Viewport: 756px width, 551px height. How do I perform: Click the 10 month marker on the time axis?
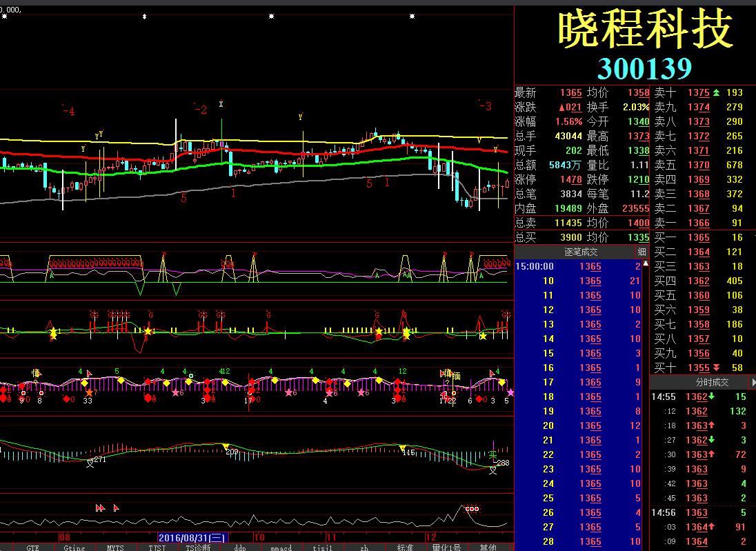pyautogui.click(x=259, y=537)
